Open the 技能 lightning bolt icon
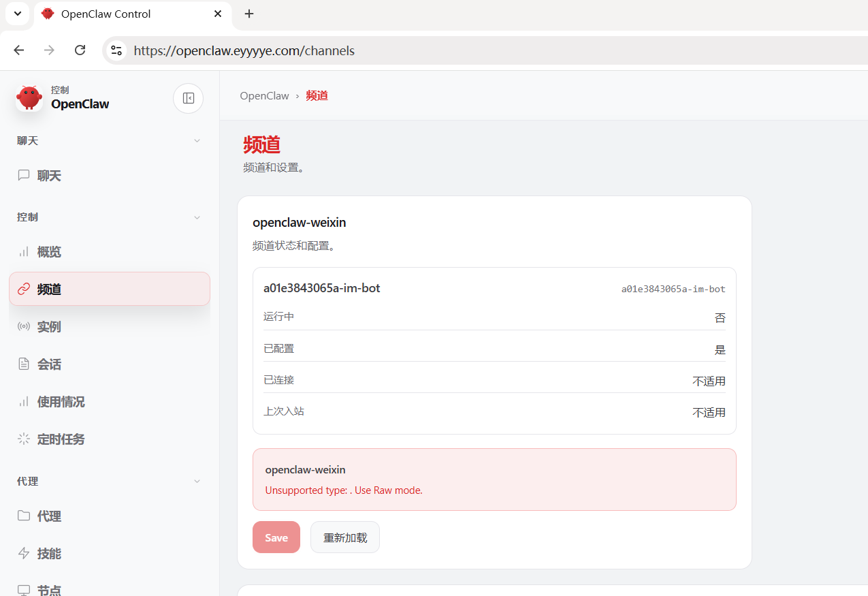868x596 pixels. (x=24, y=554)
